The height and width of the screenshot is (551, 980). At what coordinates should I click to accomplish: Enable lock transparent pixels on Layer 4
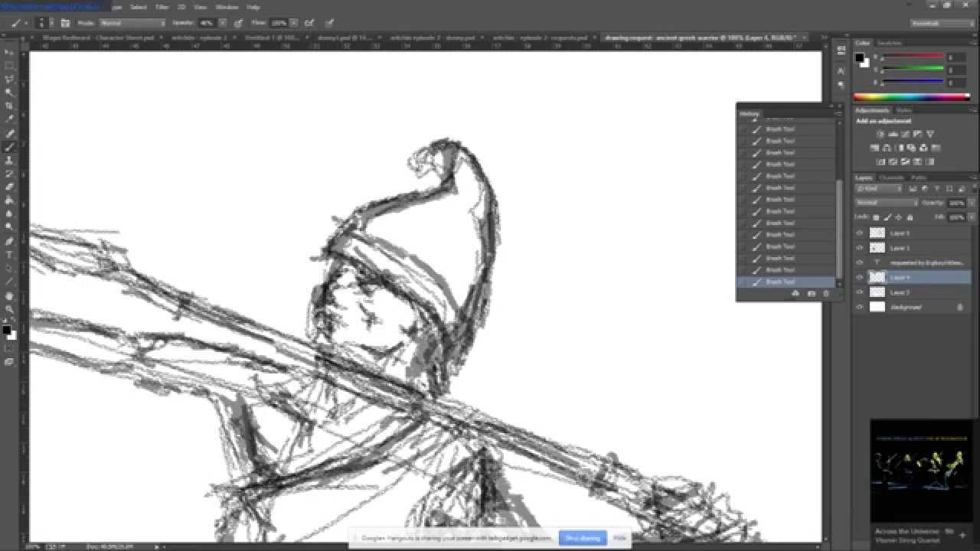pyautogui.click(x=877, y=217)
